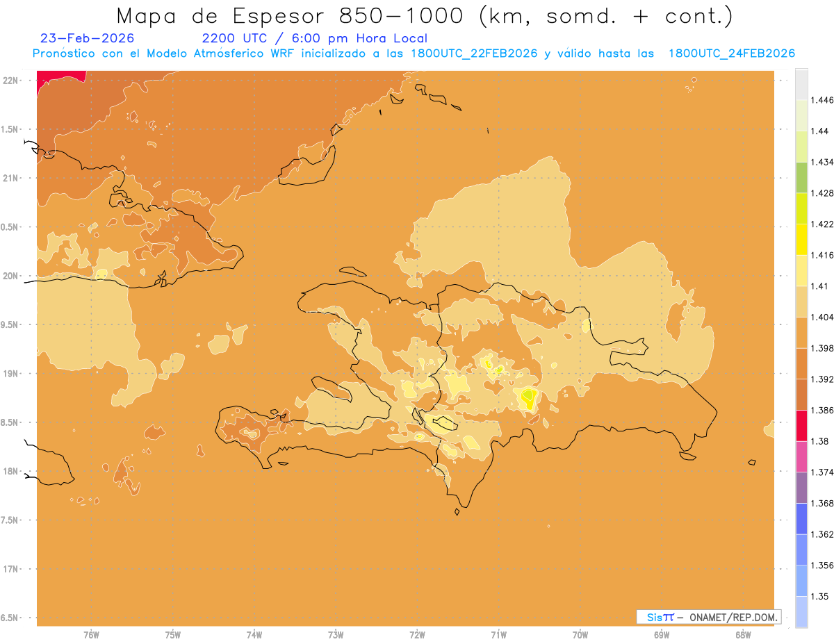The width and height of the screenshot is (834, 644).
Task: Click the 21N latitude axis label
Action: 12,179
